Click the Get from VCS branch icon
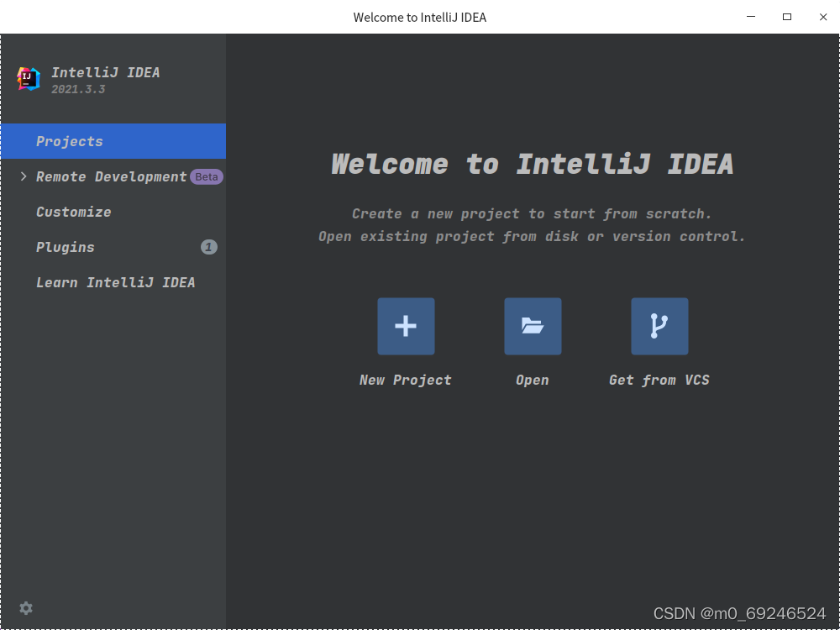Screen dimensions: 840x630 (x=659, y=326)
